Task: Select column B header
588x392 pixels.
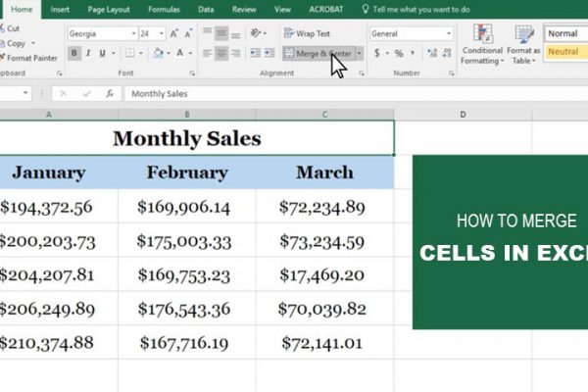Action: (x=187, y=115)
